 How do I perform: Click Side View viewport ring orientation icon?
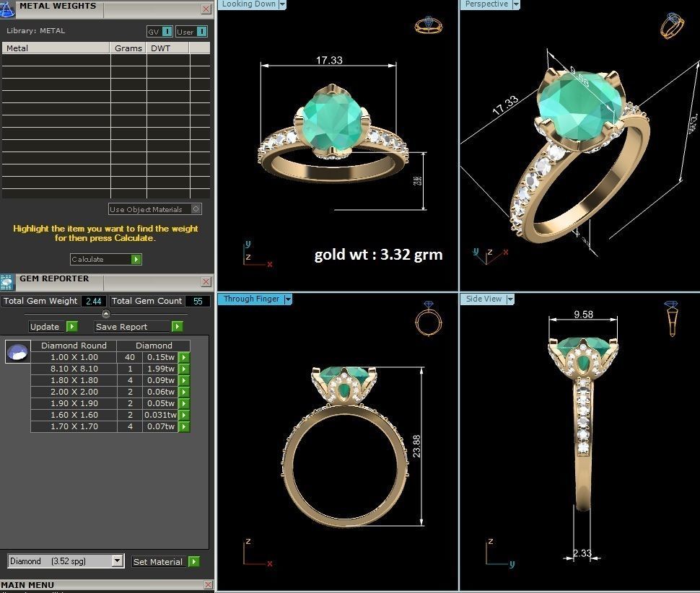click(x=672, y=318)
